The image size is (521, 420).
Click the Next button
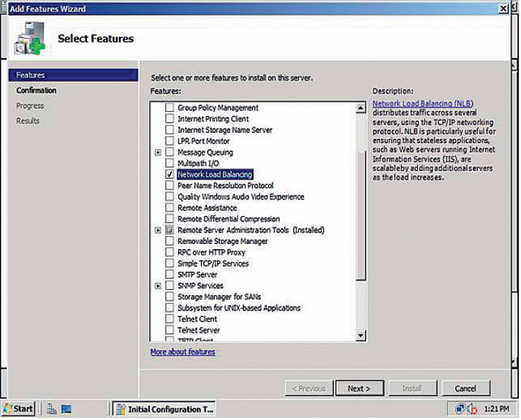[359, 389]
